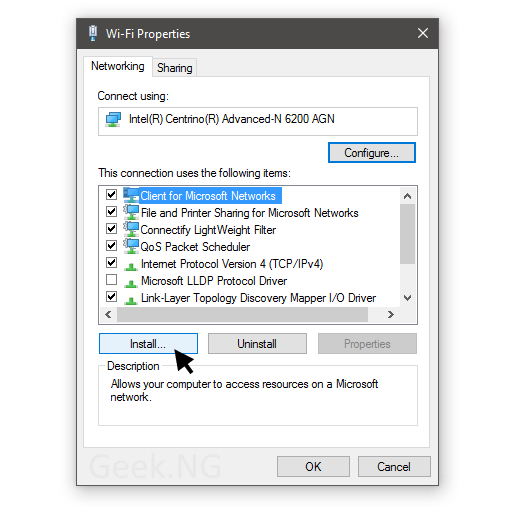Enable Microsoft LLDP Protocol Driver checkbox

[x=111, y=280]
